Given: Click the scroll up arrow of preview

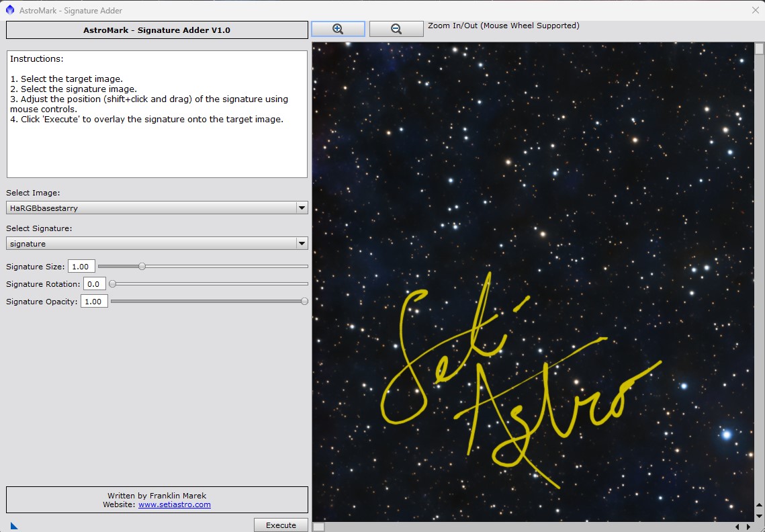Looking at the screenshot, I should coord(759,506).
